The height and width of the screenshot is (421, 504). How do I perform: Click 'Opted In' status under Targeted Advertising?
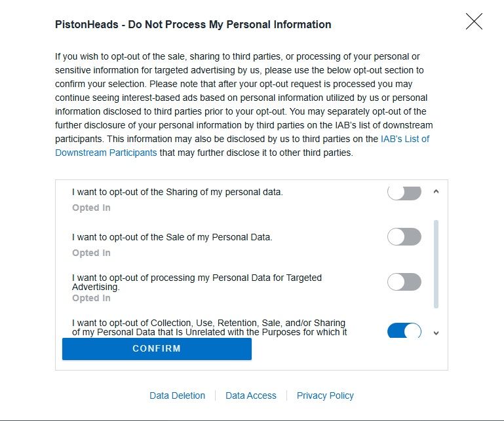[91, 298]
